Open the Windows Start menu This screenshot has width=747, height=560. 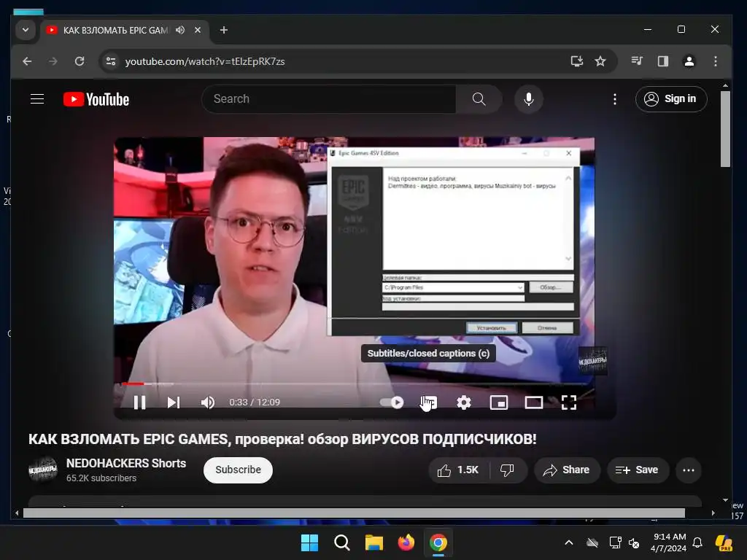click(x=309, y=542)
